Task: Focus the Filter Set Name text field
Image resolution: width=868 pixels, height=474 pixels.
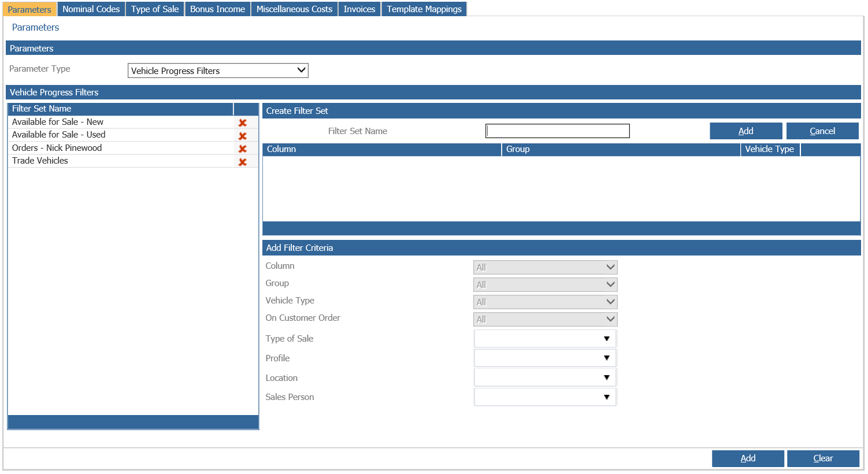Action: [x=558, y=131]
